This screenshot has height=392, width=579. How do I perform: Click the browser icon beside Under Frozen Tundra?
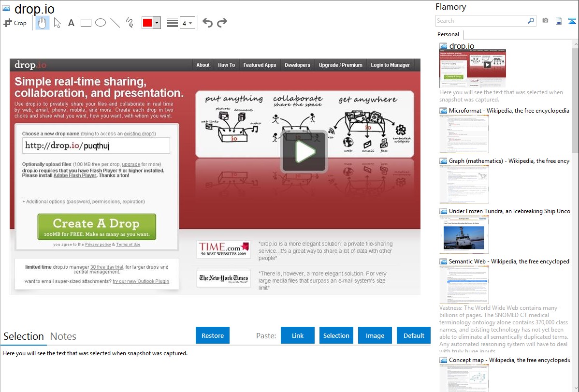[x=443, y=211]
